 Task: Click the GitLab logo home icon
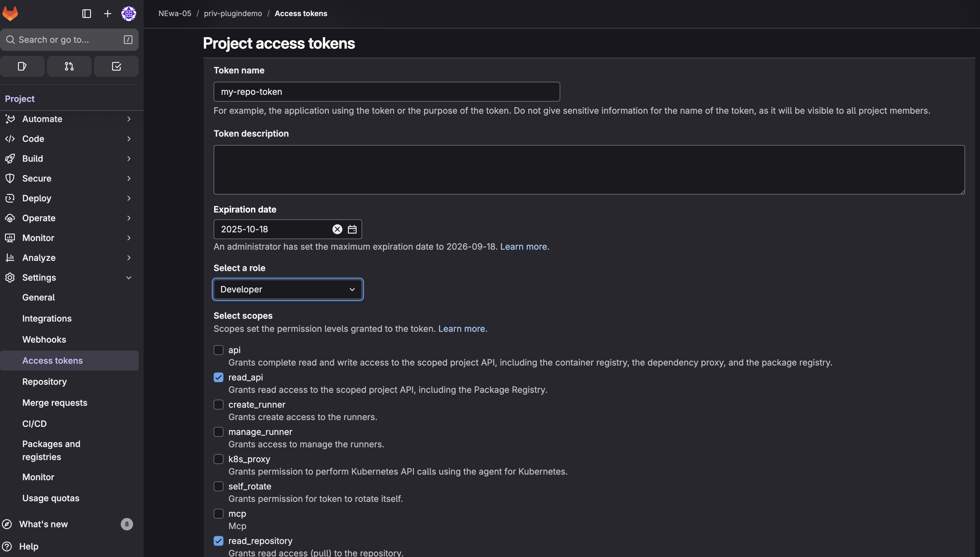coord(10,13)
